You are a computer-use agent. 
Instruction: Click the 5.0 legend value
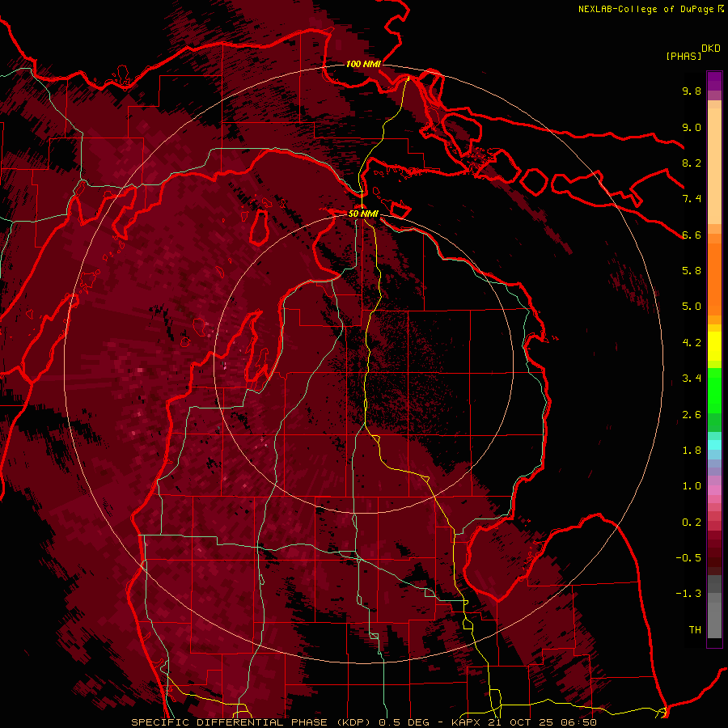coord(692,307)
